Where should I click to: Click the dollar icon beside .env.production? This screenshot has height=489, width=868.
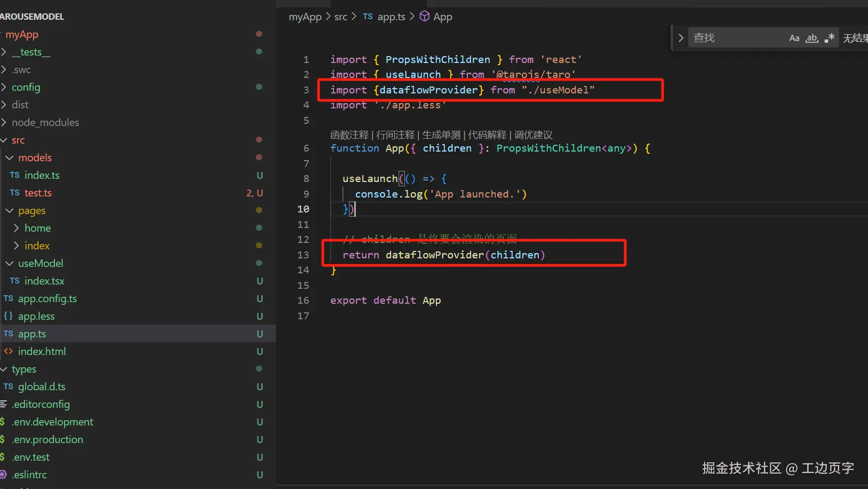(3, 439)
